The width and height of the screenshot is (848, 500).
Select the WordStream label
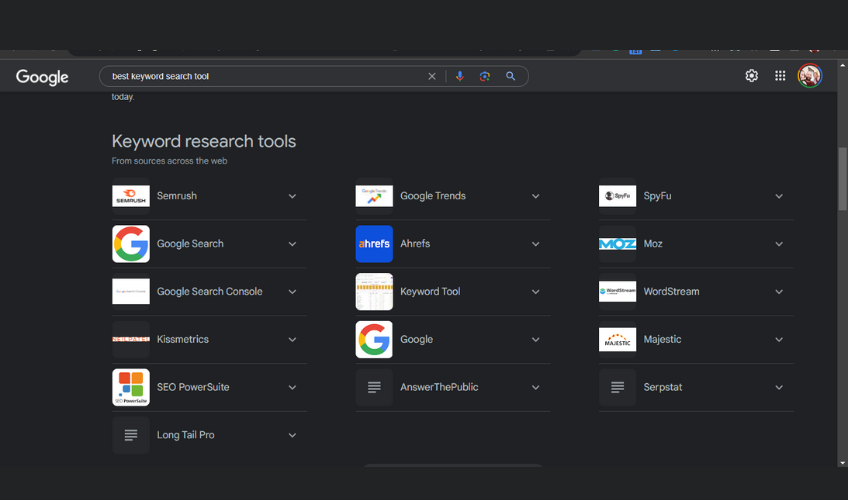(671, 291)
